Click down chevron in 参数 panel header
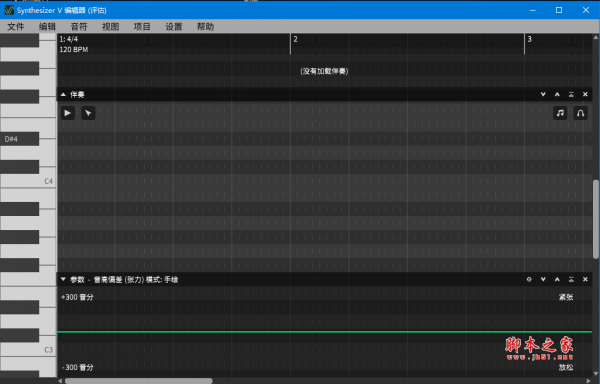Screen dimensions: 600x384 click(543, 280)
